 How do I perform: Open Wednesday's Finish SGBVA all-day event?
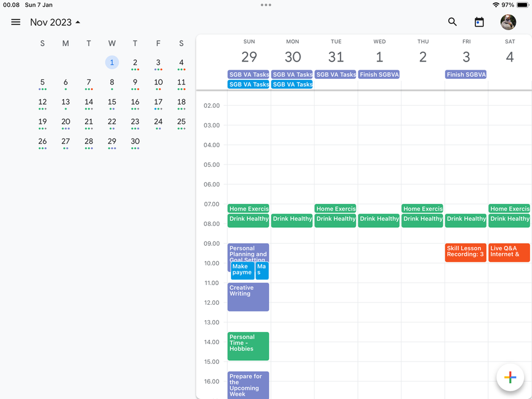click(379, 75)
